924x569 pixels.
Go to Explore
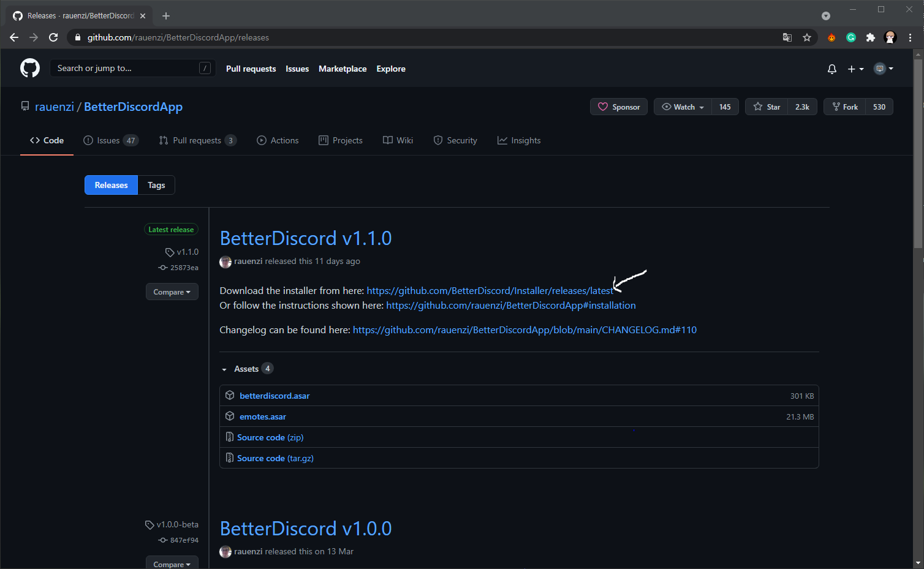(391, 69)
